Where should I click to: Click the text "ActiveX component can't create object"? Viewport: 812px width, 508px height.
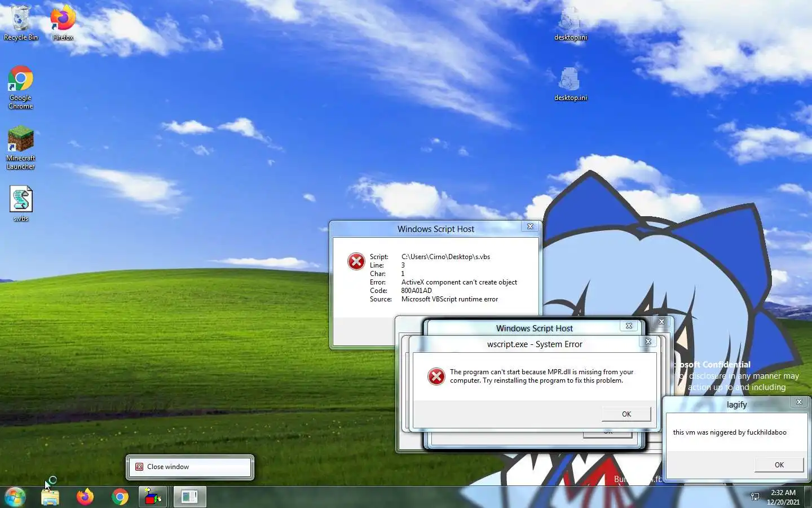pyautogui.click(x=459, y=282)
